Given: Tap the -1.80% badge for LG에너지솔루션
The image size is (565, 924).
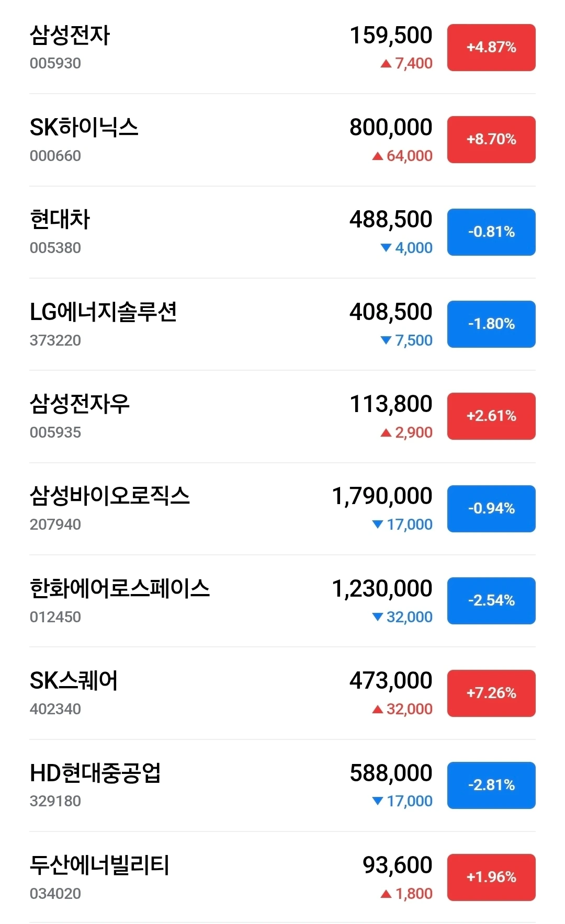Looking at the screenshot, I should (x=491, y=324).
